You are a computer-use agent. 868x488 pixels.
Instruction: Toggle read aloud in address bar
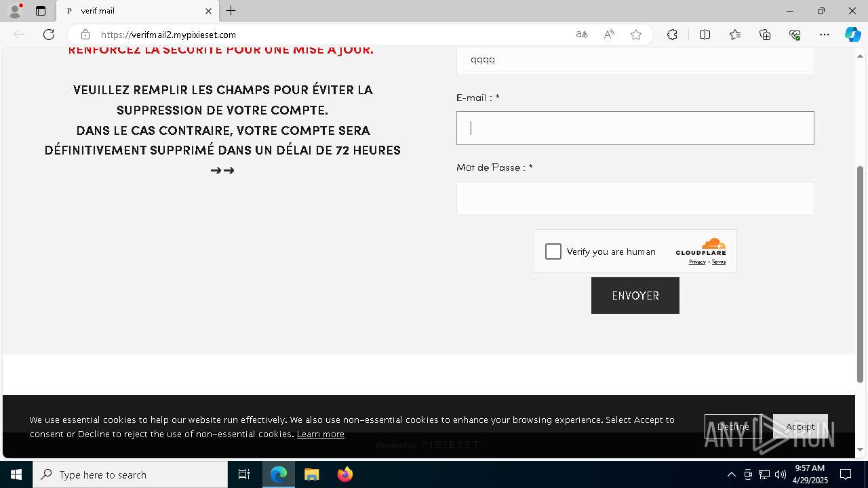coord(609,35)
